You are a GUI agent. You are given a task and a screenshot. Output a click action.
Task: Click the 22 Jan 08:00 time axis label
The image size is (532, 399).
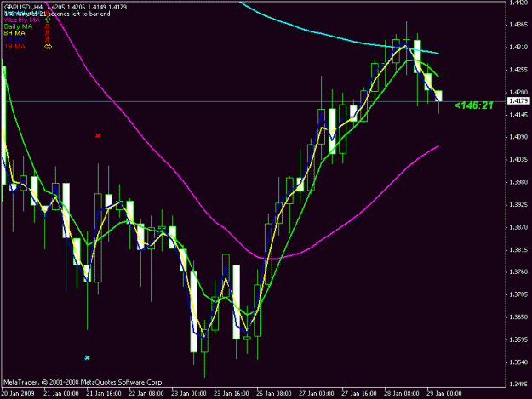[146, 393]
